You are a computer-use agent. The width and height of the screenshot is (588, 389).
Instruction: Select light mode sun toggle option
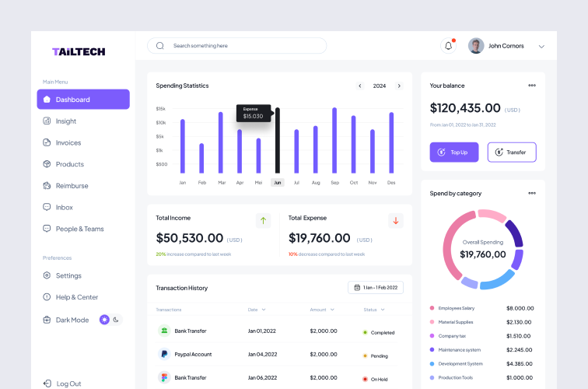105,320
